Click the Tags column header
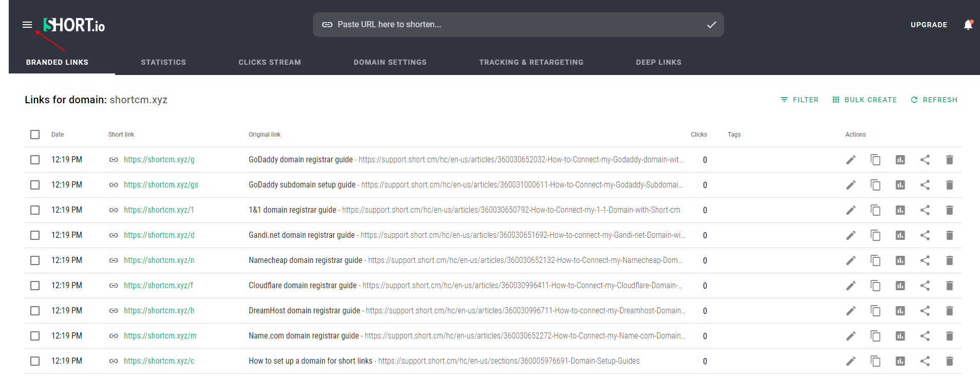 pyautogui.click(x=734, y=135)
